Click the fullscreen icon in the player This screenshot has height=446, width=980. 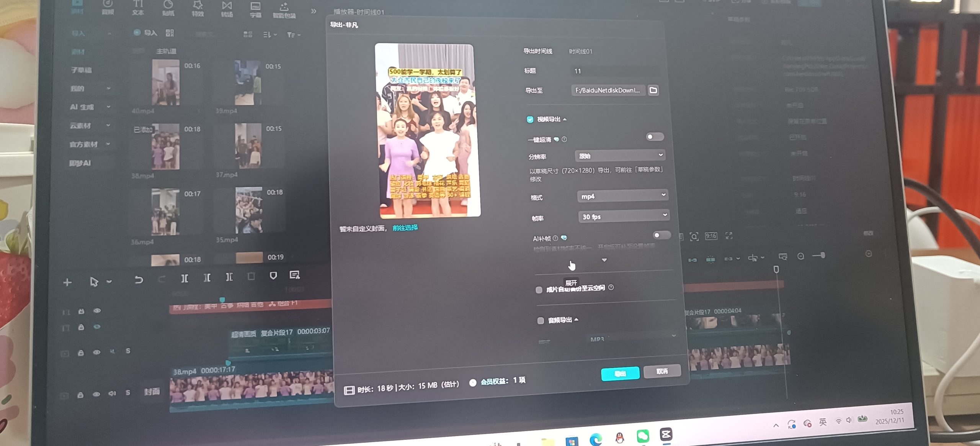729,236
